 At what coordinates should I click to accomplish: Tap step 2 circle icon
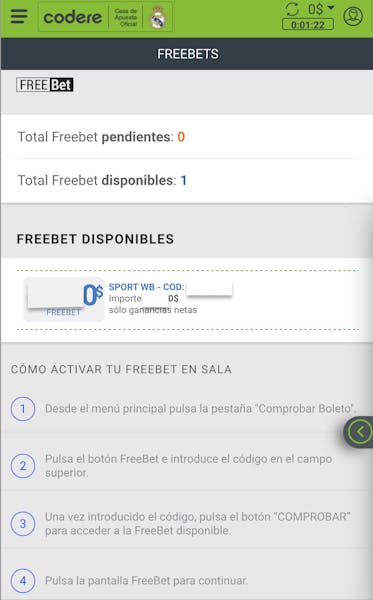tap(23, 466)
